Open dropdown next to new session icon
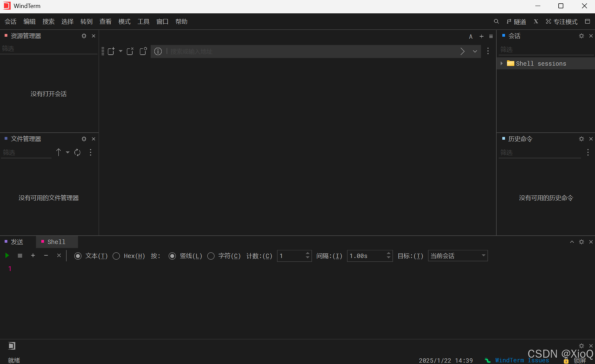The height and width of the screenshot is (364, 595). tap(121, 51)
